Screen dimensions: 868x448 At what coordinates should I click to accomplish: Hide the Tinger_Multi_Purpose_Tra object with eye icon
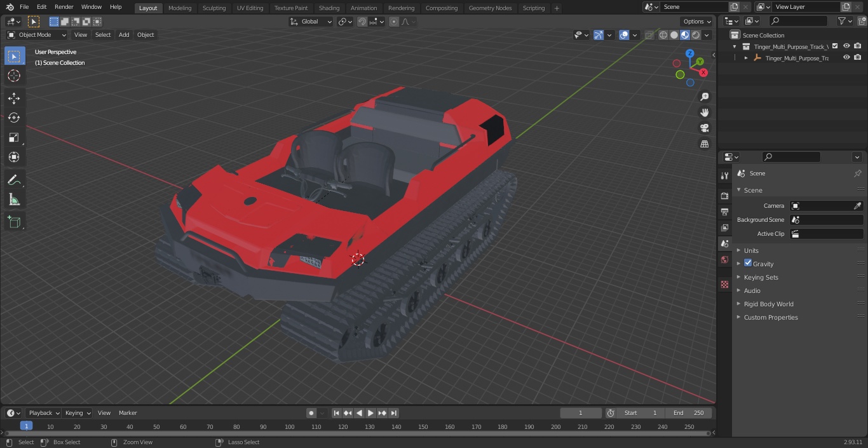(846, 57)
